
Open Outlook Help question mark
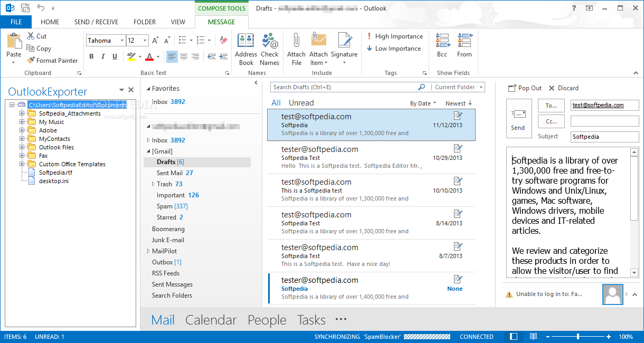coord(574,8)
